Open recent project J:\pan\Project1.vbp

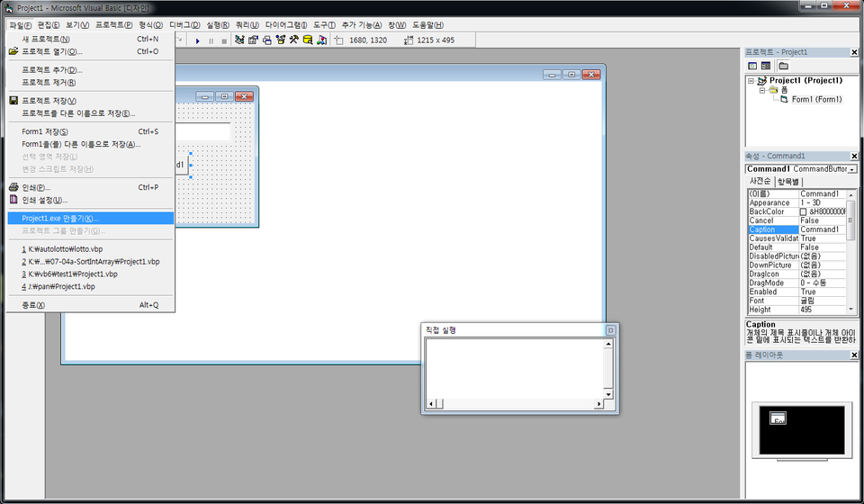(91, 286)
